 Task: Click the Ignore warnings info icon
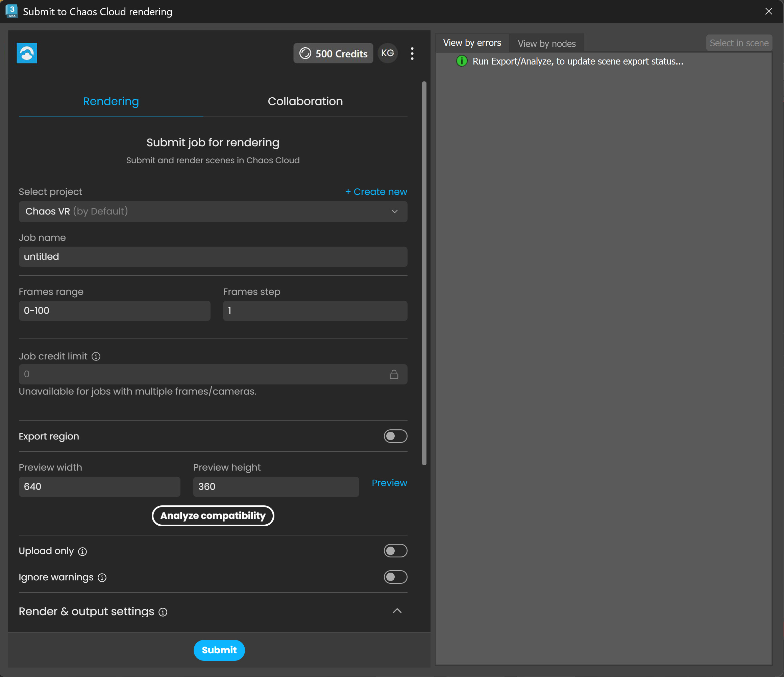(102, 578)
